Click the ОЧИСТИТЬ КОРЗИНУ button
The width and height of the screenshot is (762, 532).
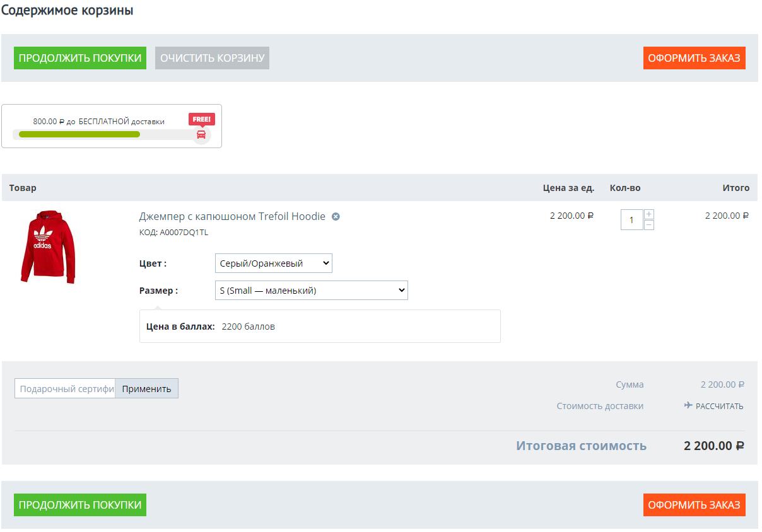[212, 58]
